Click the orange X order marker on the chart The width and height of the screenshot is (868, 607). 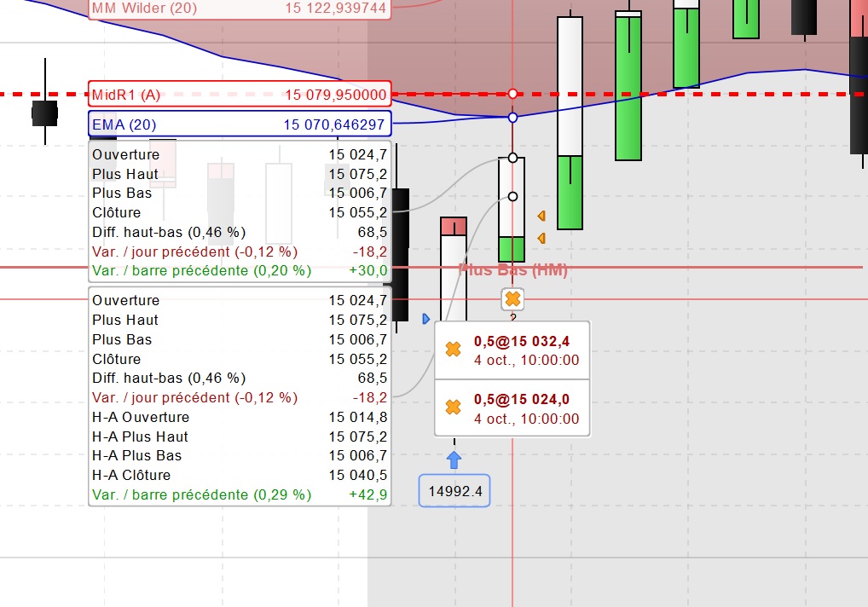[x=512, y=299]
